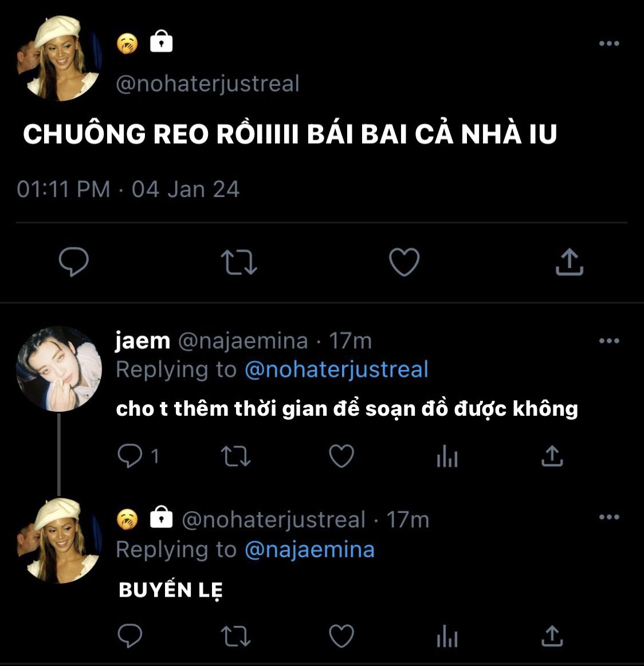Open more options on BUYẾN LẸ reply

point(608,517)
